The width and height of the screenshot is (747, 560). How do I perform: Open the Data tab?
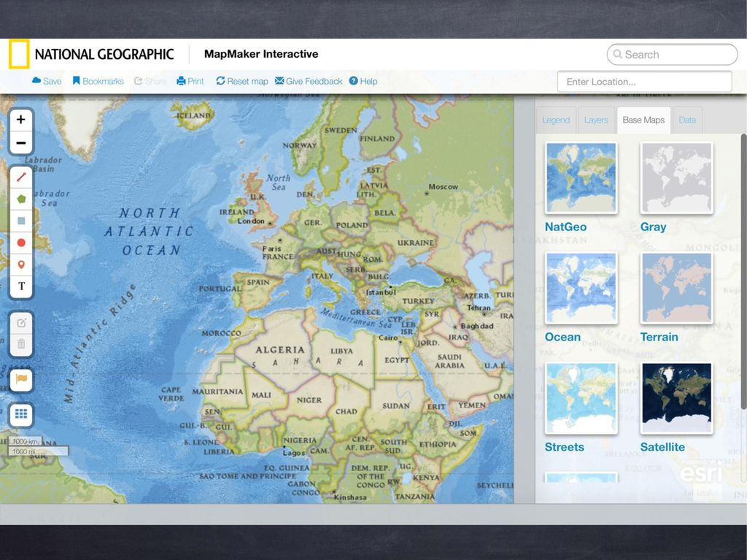point(687,120)
